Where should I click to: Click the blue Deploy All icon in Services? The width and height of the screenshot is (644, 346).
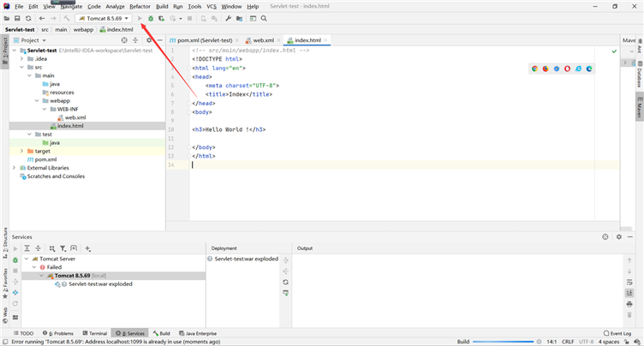[x=15, y=293]
